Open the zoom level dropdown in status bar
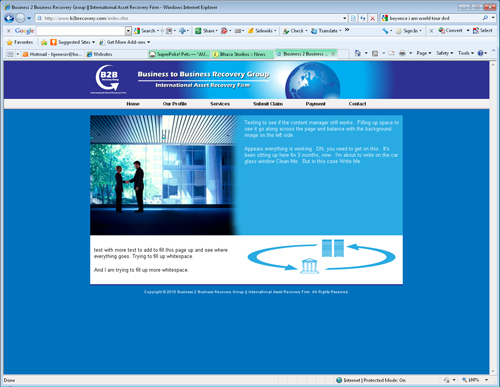Image resolution: width=500 pixels, height=387 pixels. [x=486, y=380]
